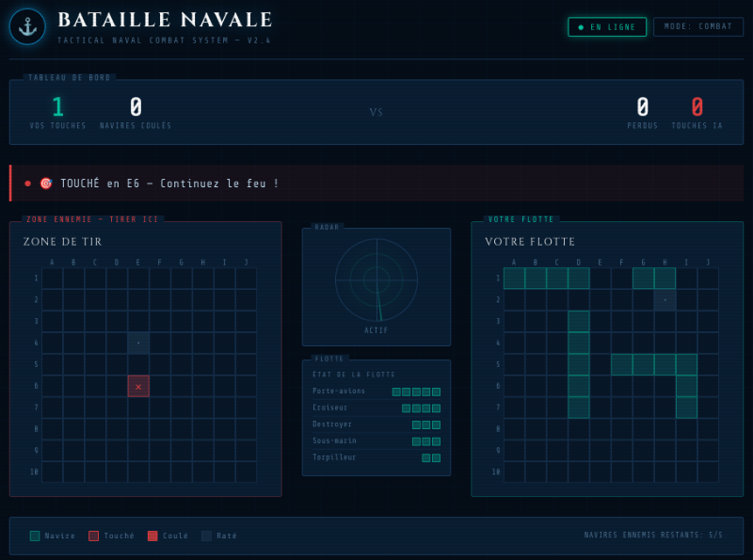
Task: Click the green Navire legend swatch
Action: point(35,536)
